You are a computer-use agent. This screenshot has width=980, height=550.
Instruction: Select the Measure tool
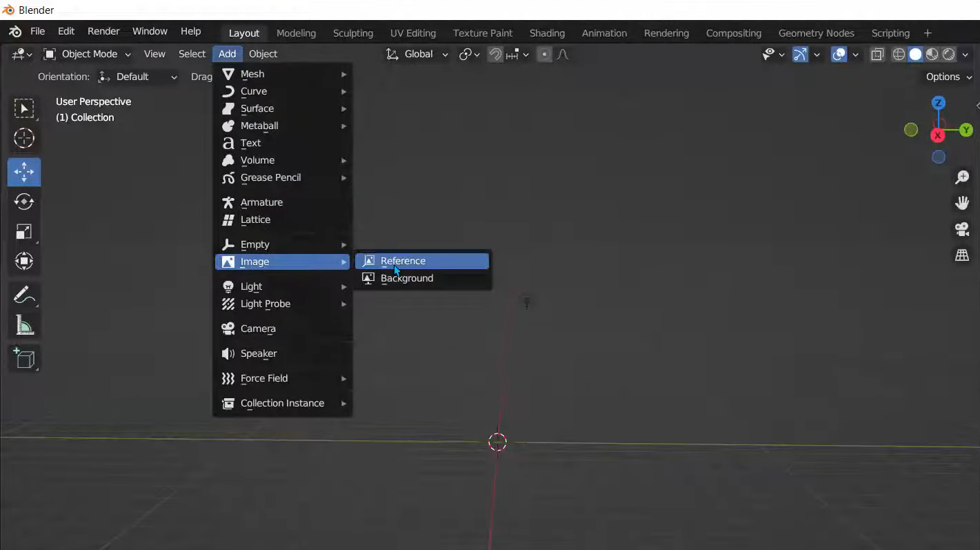tap(24, 324)
